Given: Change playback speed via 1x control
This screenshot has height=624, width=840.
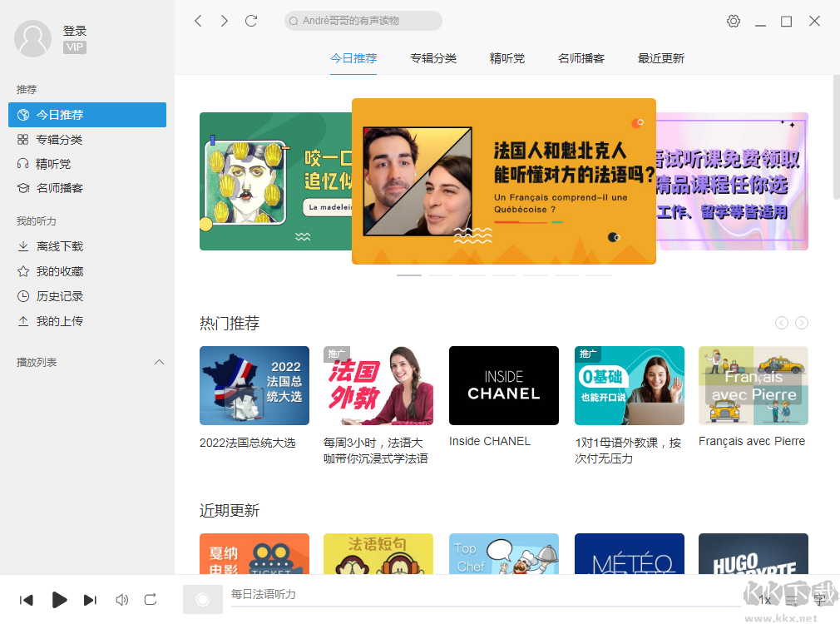Looking at the screenshot, I should click(763, 600).
